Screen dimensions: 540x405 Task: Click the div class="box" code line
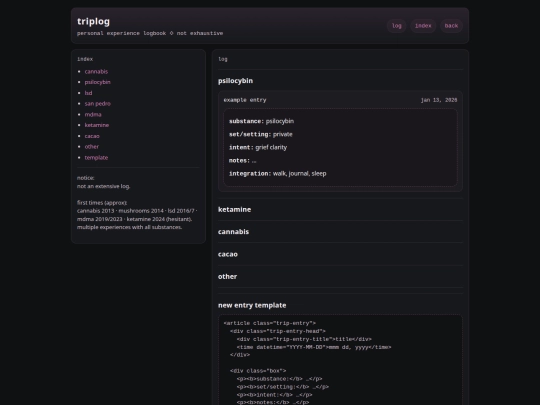[x=258, y=371]
